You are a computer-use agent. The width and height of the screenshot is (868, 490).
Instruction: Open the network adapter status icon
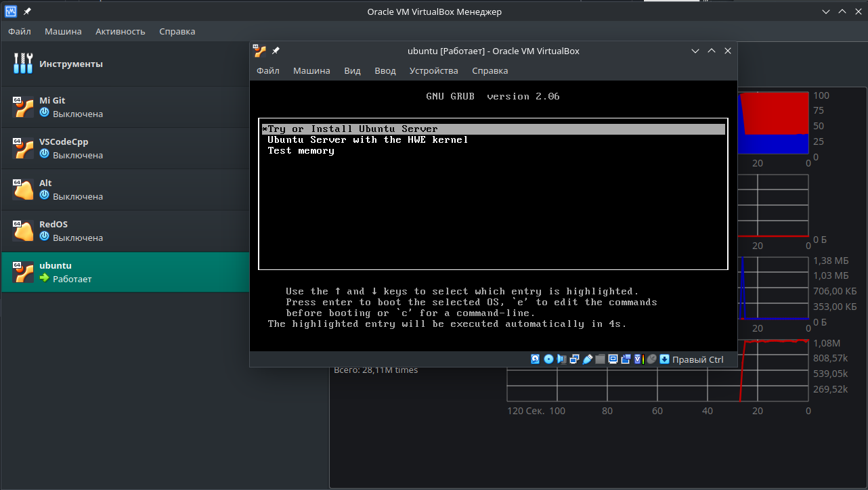click(x=574, y=359)
